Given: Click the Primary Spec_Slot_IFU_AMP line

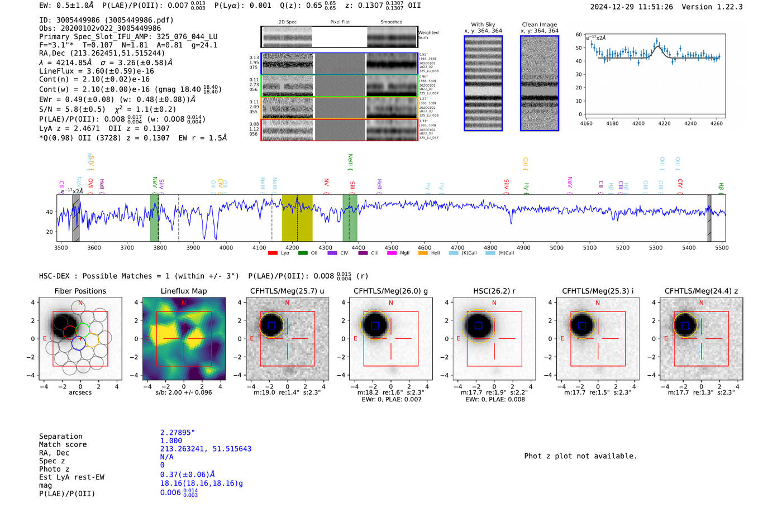Looking at the screenshot, I should 128,37.
